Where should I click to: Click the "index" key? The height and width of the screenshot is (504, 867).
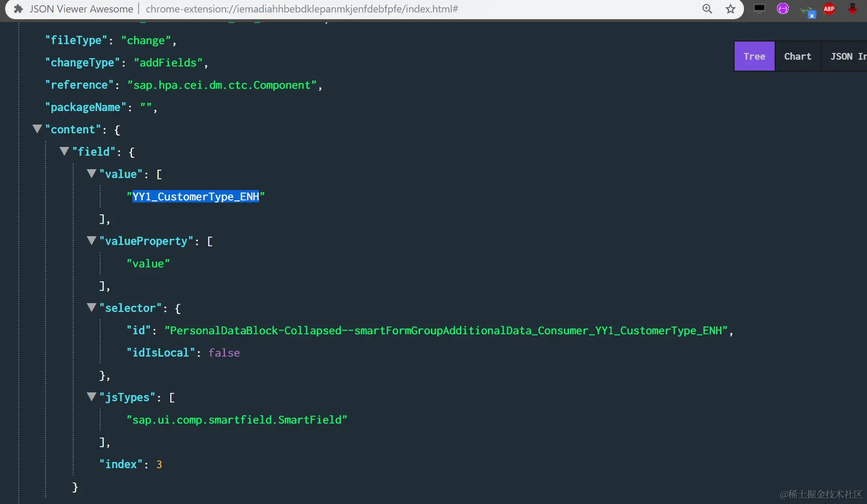click(x=121, y=465)
